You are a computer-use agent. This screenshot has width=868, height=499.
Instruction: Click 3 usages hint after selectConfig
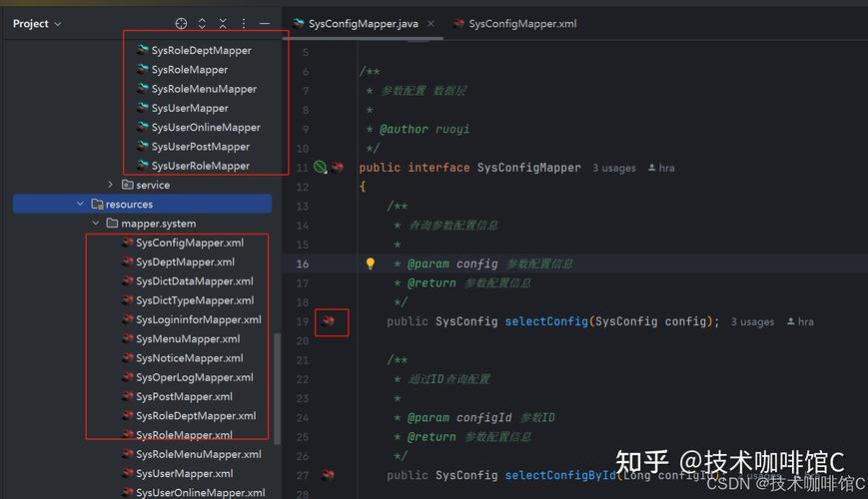pyautogui.click(x=752, y=322)
